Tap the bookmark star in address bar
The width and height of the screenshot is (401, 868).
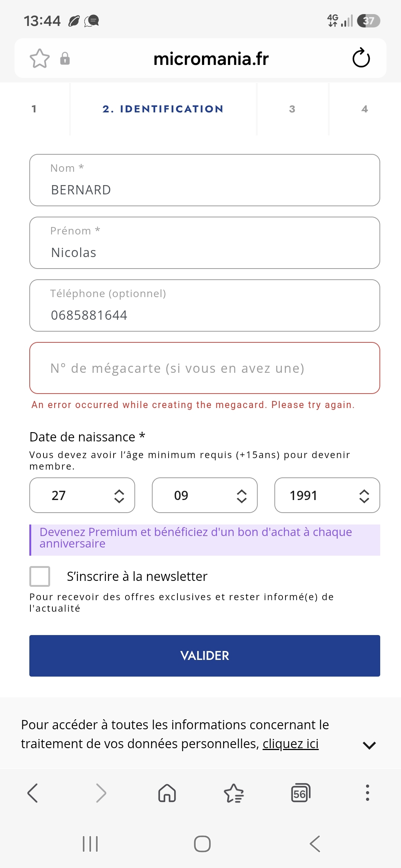(x=39, y=59)
